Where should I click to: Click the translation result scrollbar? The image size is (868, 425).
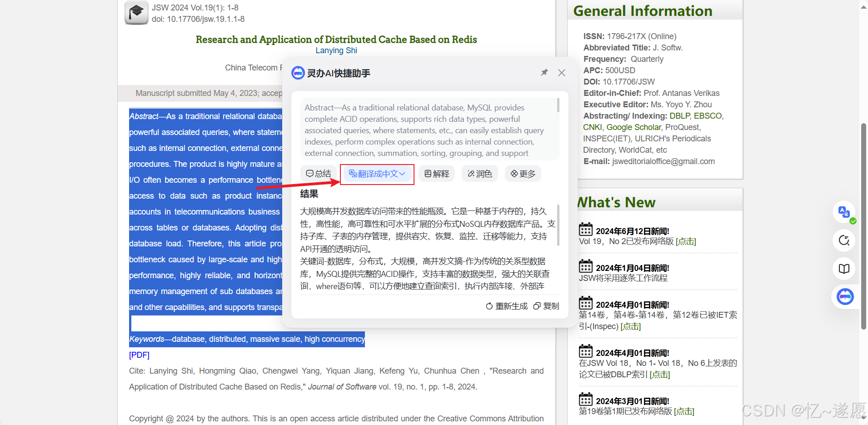click(558, 225)
